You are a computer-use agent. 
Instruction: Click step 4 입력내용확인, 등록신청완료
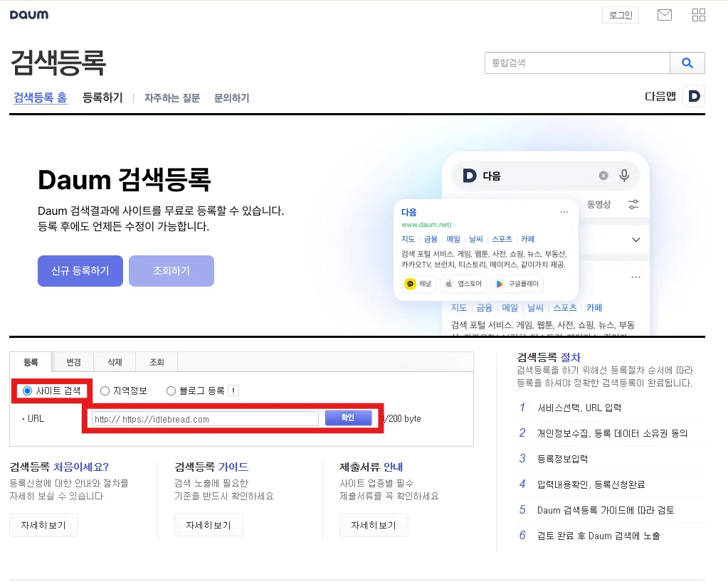[591, 484]
